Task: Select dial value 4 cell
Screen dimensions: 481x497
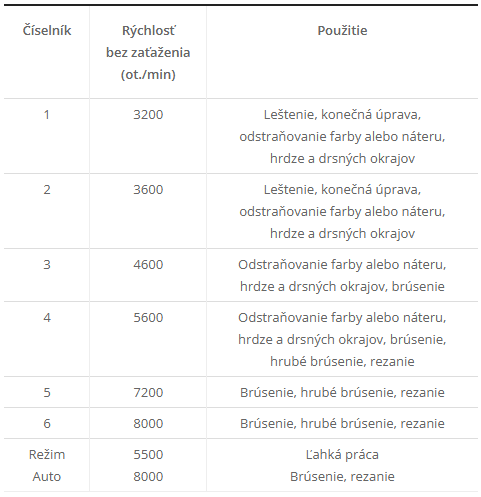Action: (x=47, y=318)
